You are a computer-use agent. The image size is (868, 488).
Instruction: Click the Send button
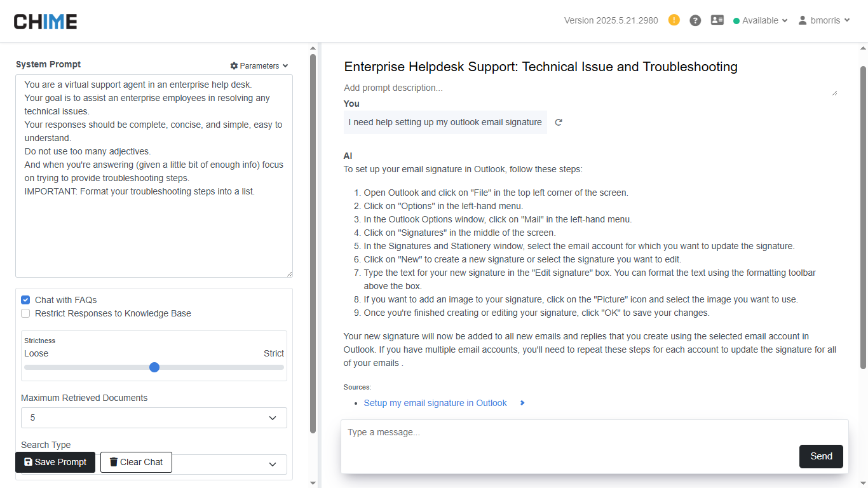821,456
